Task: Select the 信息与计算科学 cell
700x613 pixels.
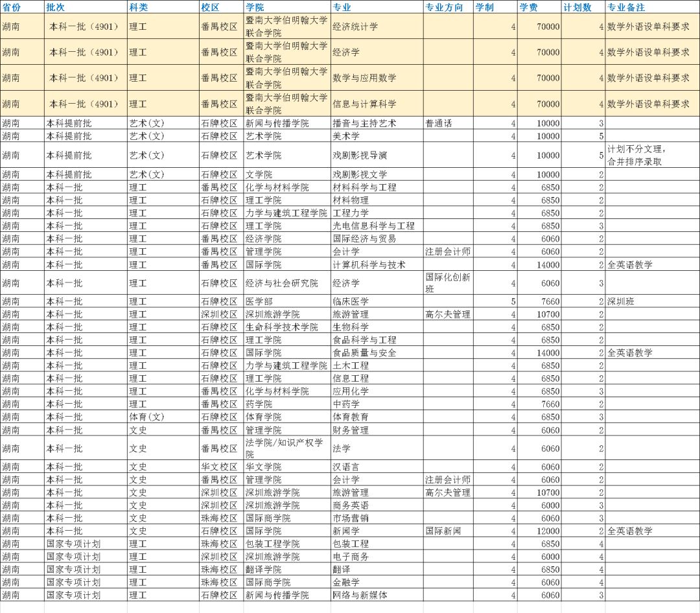Action: pyautogui.click(x=377, y=104)
